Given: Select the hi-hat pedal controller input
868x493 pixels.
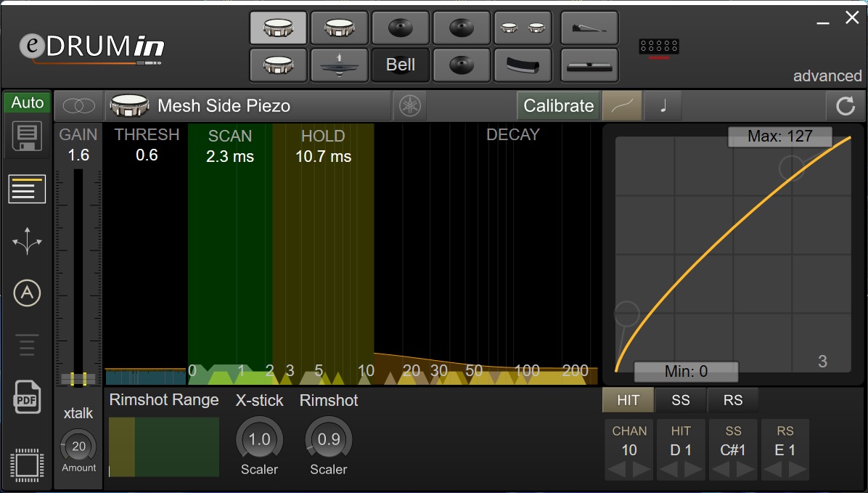Looking at the screenshot, I should point(589,28).
